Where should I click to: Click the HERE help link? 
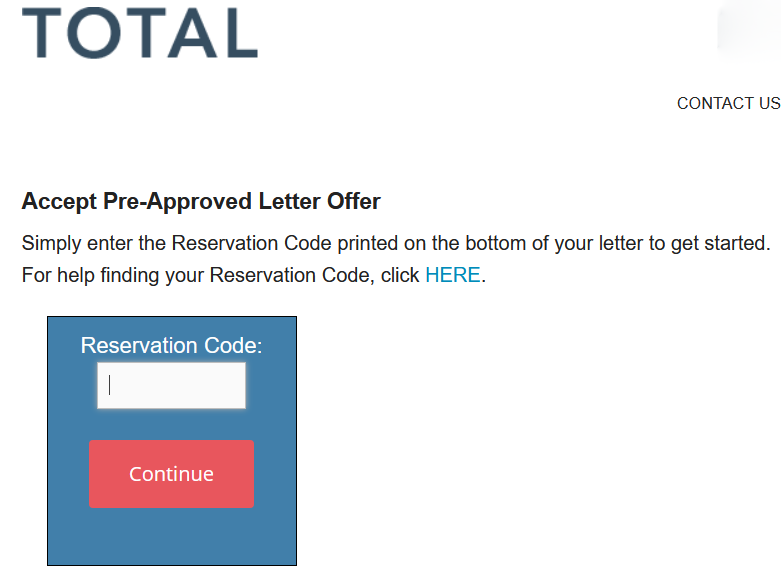coord(453,275)
